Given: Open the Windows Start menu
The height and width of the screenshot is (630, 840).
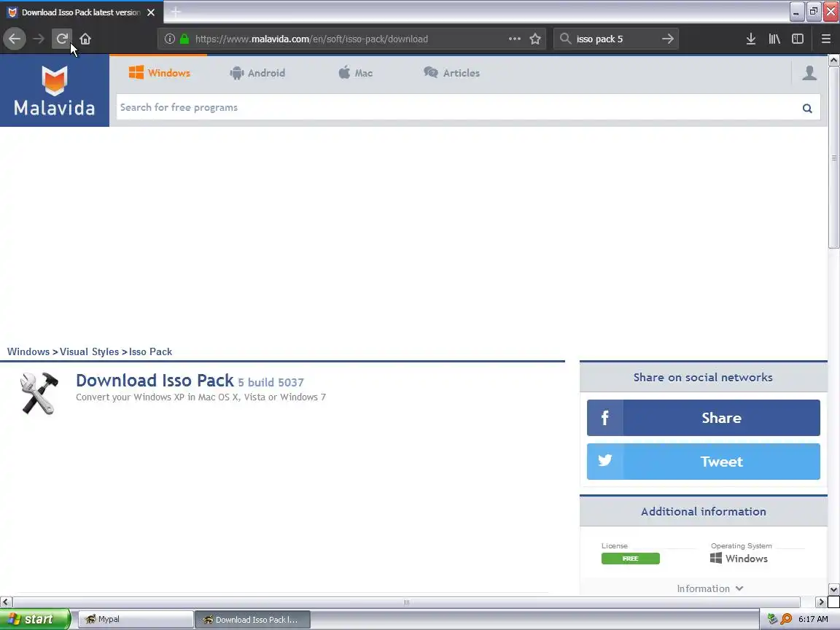Looking at the screenshot, I should click(x=35, y=619).
